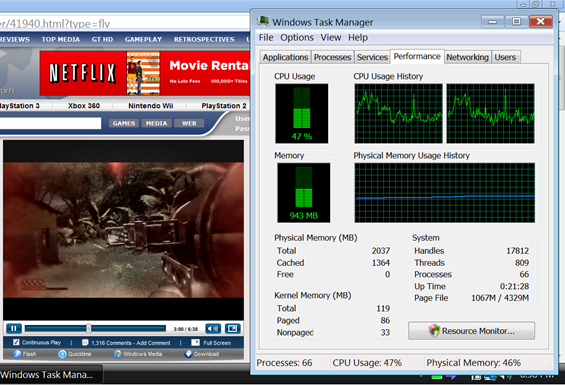The height and width of the screenshot is (385, 565).
Task: Click the video player fullscreen icon button
Action: (x=233, y=328)
